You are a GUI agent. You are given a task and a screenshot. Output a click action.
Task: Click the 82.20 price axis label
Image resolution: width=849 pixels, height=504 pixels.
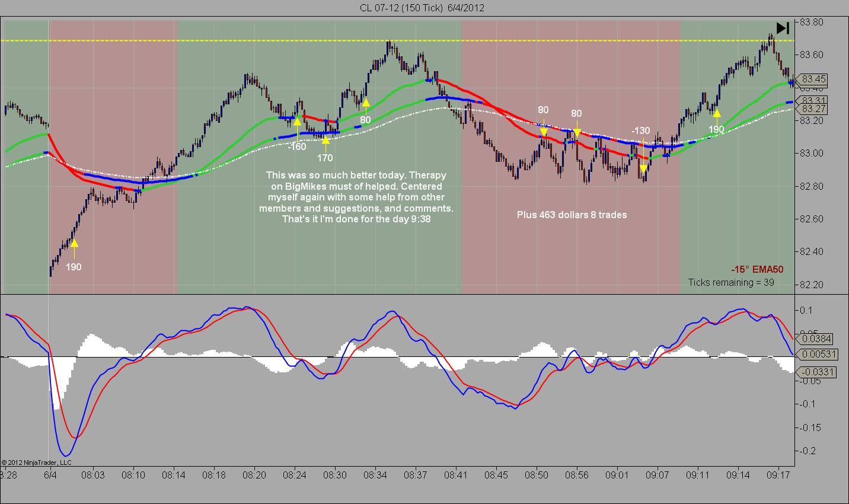point(811,285)
